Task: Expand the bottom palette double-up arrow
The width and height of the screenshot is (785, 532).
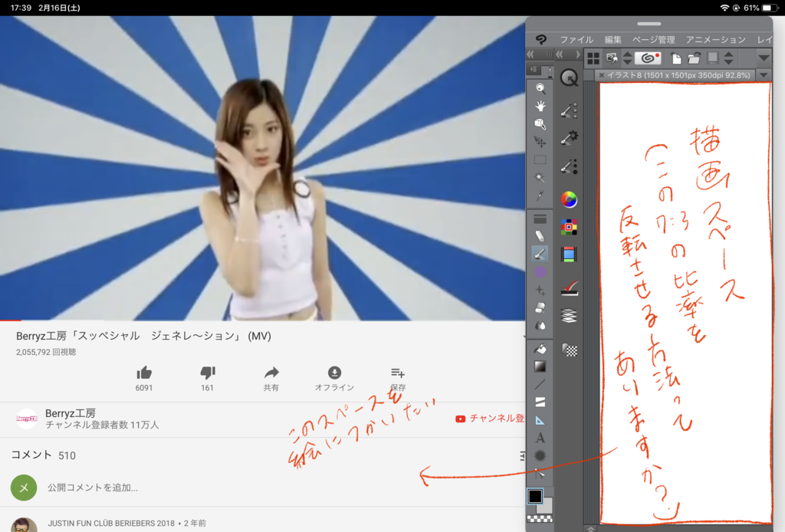Action: tap(591, 528)
